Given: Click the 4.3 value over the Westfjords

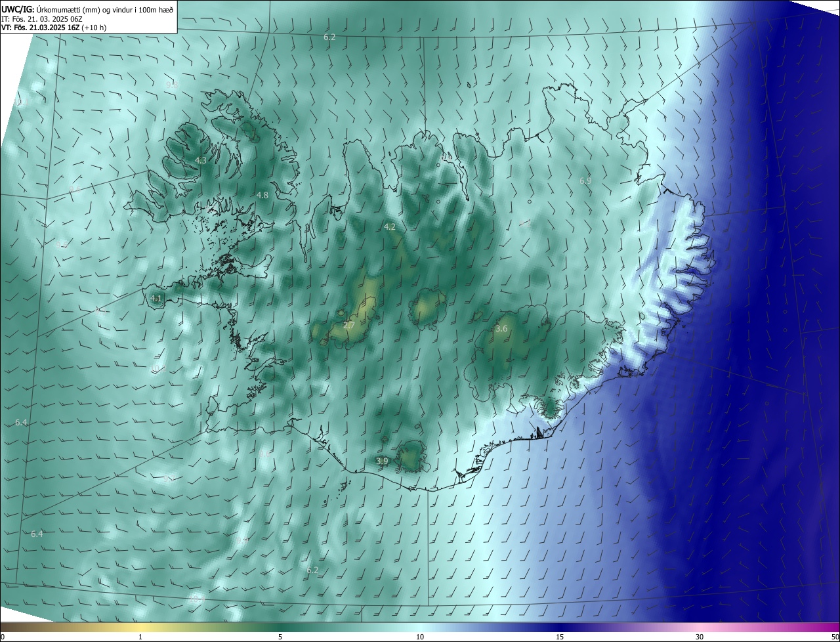Looking at the screenshot, I should click(x=201, y=160).
